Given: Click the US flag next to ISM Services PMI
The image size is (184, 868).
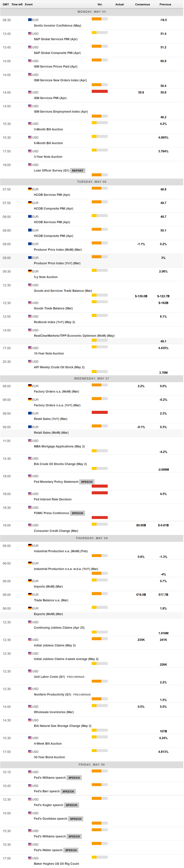Looking at the screenshot, I should pos(30,92).
